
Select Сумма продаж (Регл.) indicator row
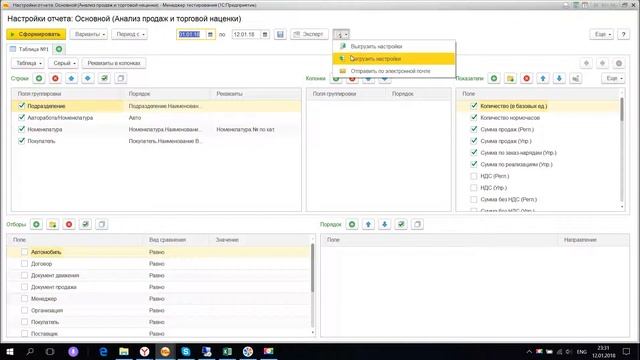point(539,129)
